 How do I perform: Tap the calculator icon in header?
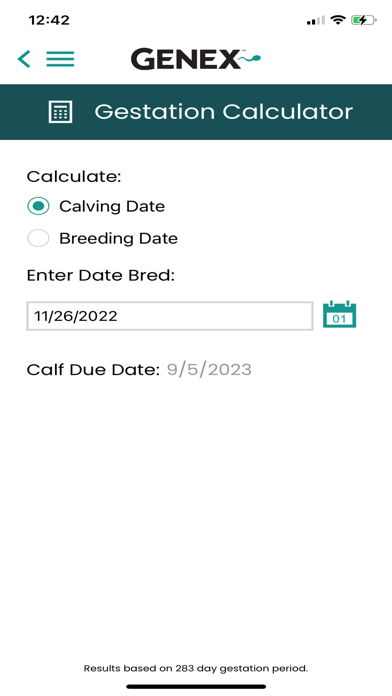60,111
